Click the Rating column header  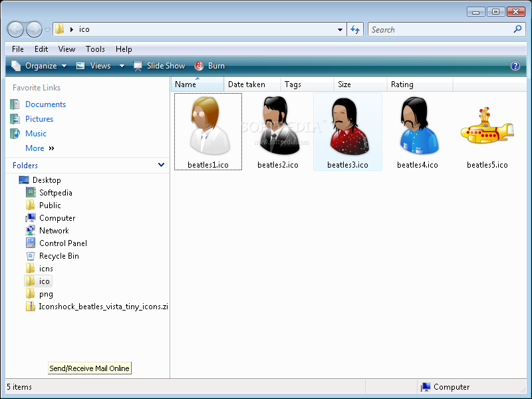pyautogui.click(x=420, y=84)
